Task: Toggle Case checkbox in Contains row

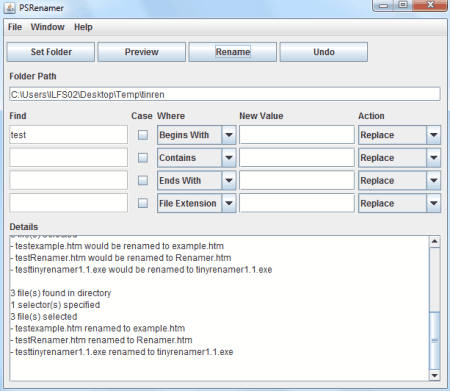Action: point(143,158)
